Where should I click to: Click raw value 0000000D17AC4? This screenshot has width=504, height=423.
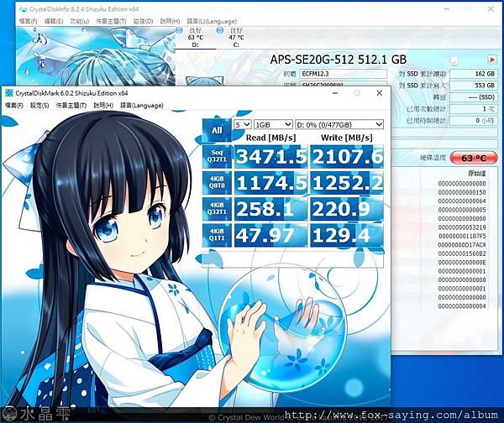[x=462, y=245]
